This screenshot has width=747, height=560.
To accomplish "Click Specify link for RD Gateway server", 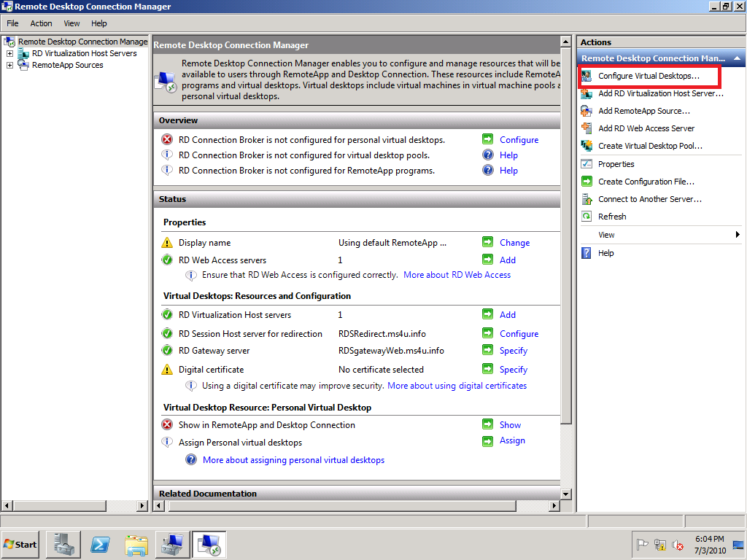I will click(x=513, y=351).
